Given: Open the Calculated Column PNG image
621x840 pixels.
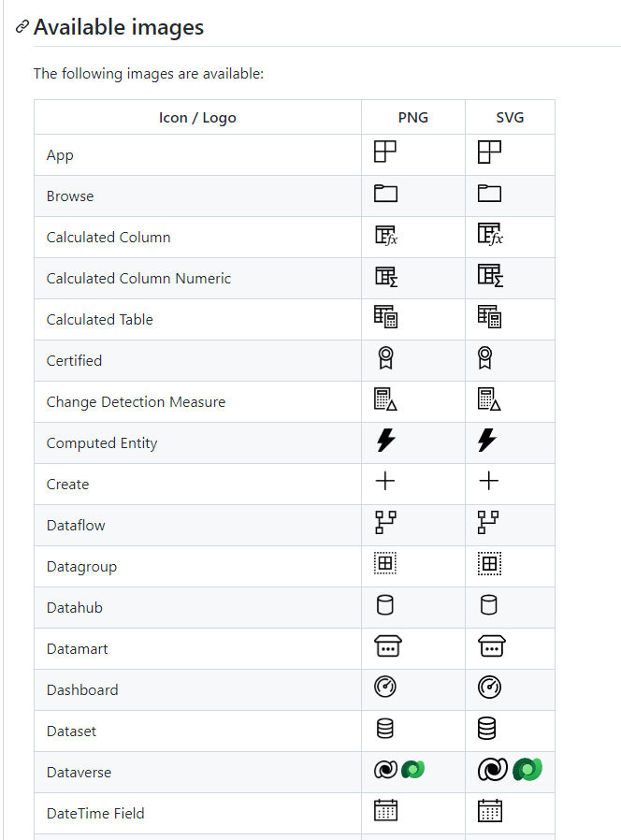Looking at the screenshot, I should pyautogui.click(x=385, y=235).
